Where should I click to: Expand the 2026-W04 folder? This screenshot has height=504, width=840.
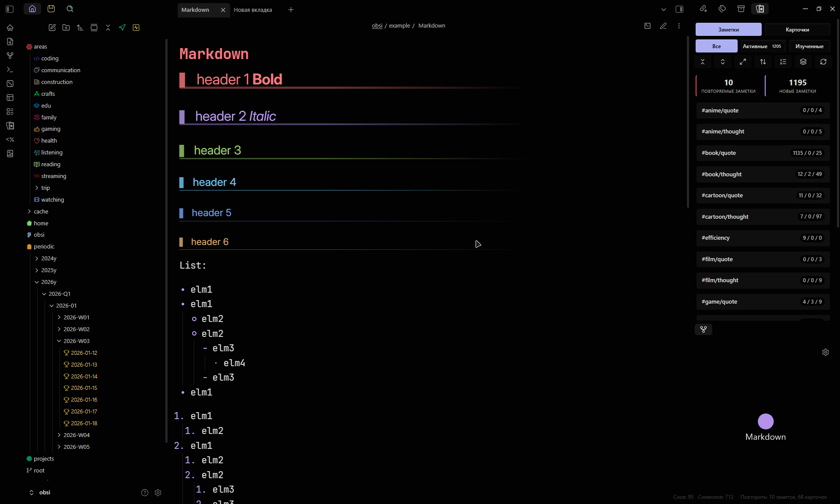59,435
